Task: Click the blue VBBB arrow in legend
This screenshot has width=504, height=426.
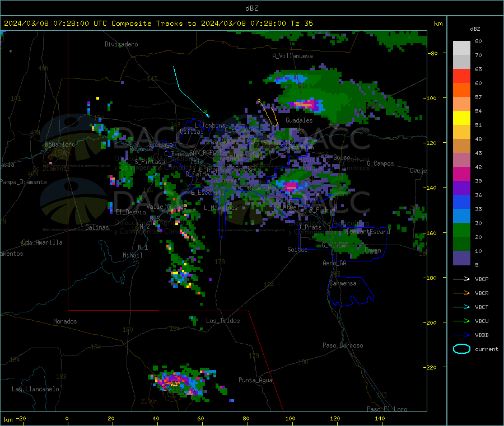Action: coord(461,335)
